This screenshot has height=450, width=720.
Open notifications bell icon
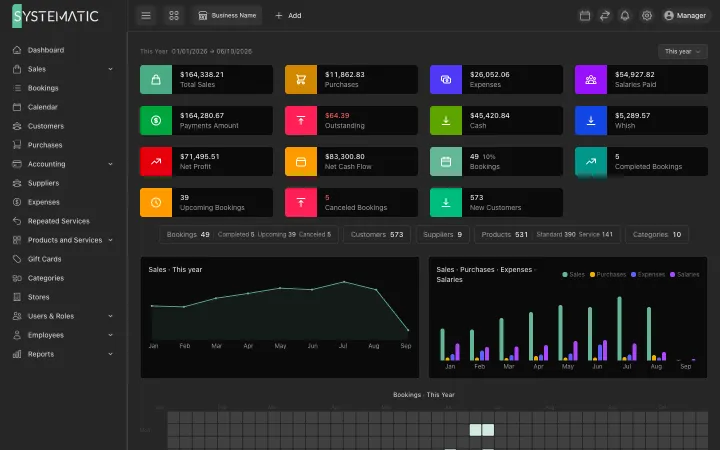[625, 16]
